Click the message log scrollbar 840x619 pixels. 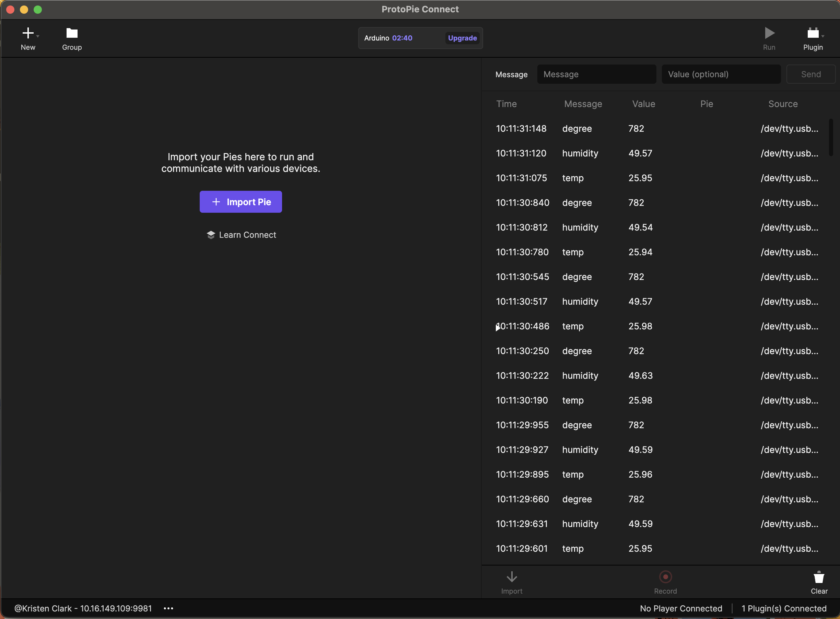coord(831,137)
